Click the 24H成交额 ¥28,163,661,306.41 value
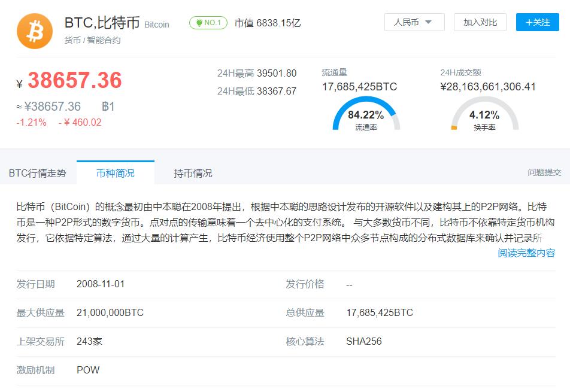 tap(488, 86)
